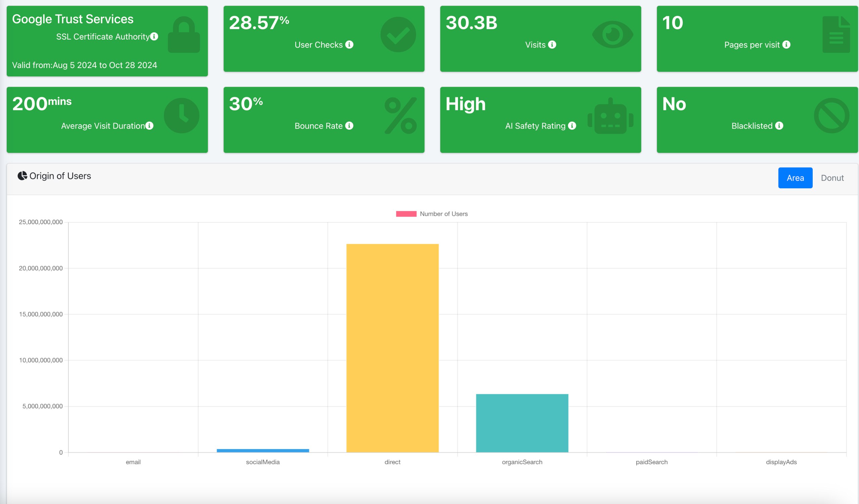Image resolution: width=859 pixels, height=504 pixels.
Task: Switch to the Donut chart view
Action: (x=832, y=178)
